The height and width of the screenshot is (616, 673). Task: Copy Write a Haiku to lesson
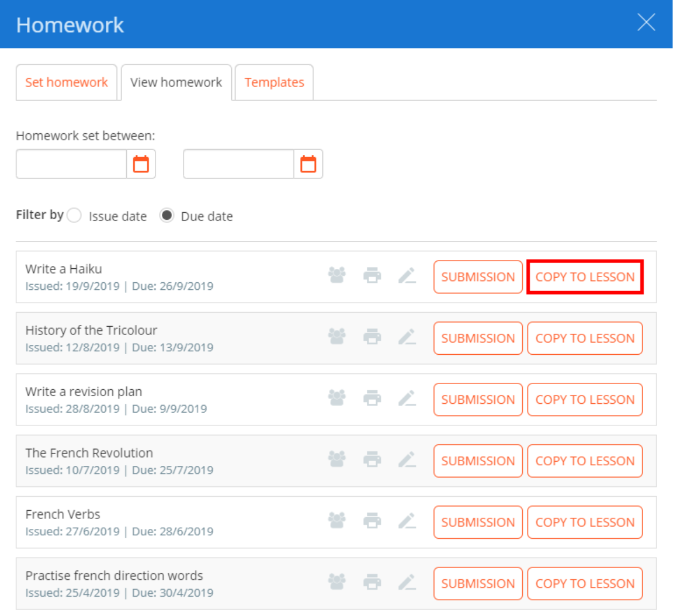(585, 277)
